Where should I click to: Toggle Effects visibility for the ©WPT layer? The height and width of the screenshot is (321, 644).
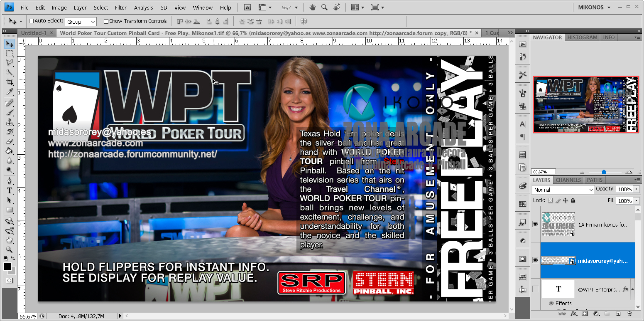coord(551,303)
